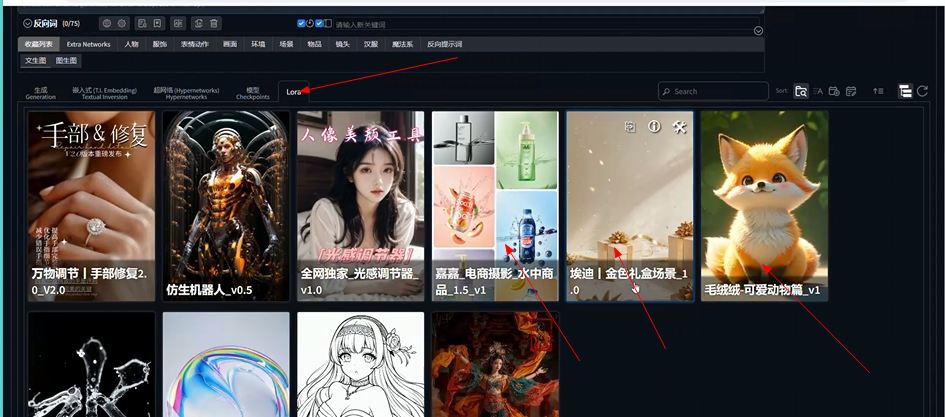The width and height of the screenshot is (945, 417).
Task: Select the 仿生机器人_v0.5 Lora card
Action: coord(226,206)
